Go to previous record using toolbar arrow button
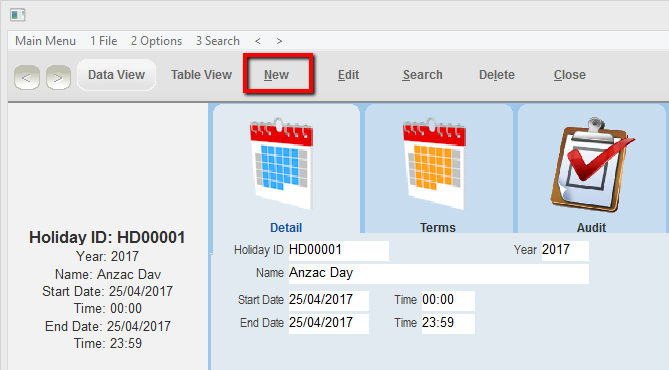The width and height of the screenshot is (669, 370). point(27,78)
